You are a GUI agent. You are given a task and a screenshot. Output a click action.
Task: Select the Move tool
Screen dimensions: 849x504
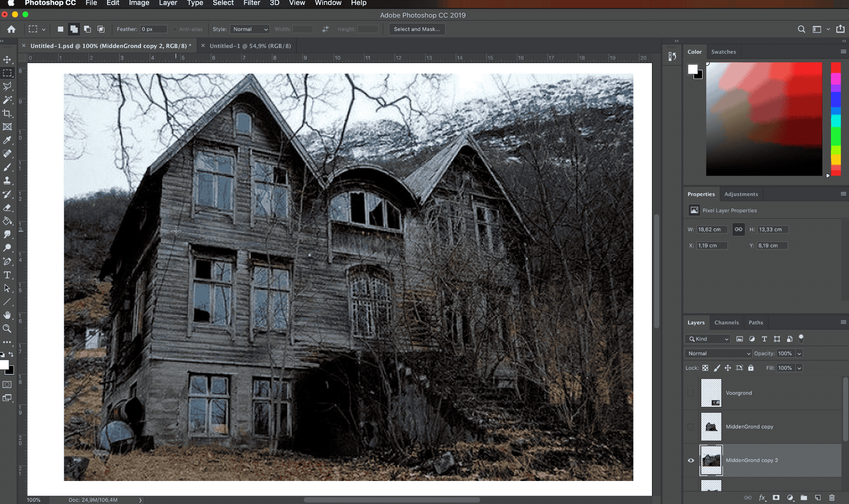(7, 59)
